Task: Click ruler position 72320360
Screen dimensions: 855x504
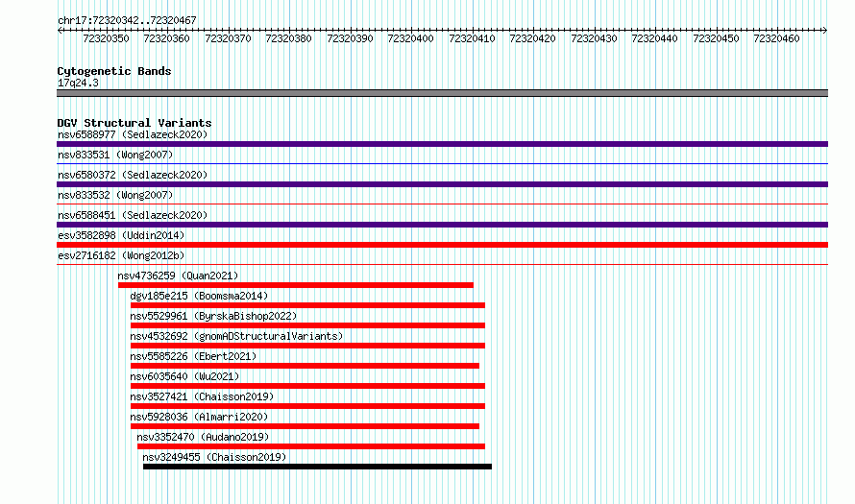Action: click(x=167, y=38)
